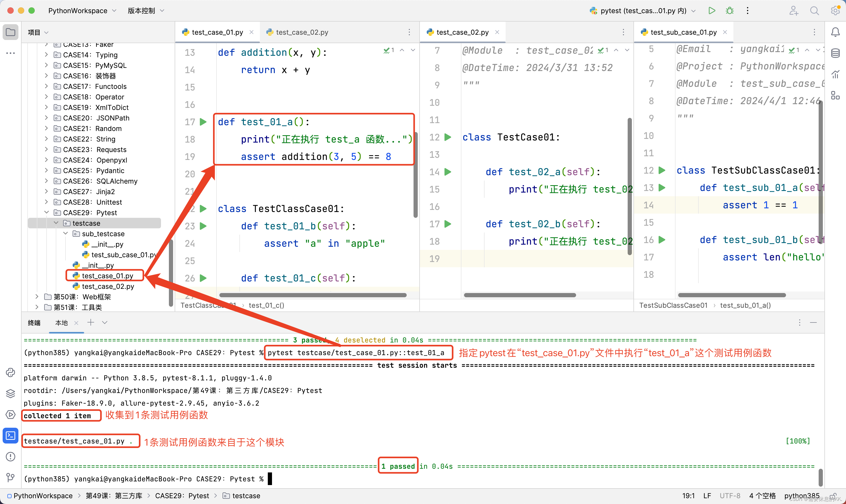Open Python Console tool window icon

[x=11, y=372]
